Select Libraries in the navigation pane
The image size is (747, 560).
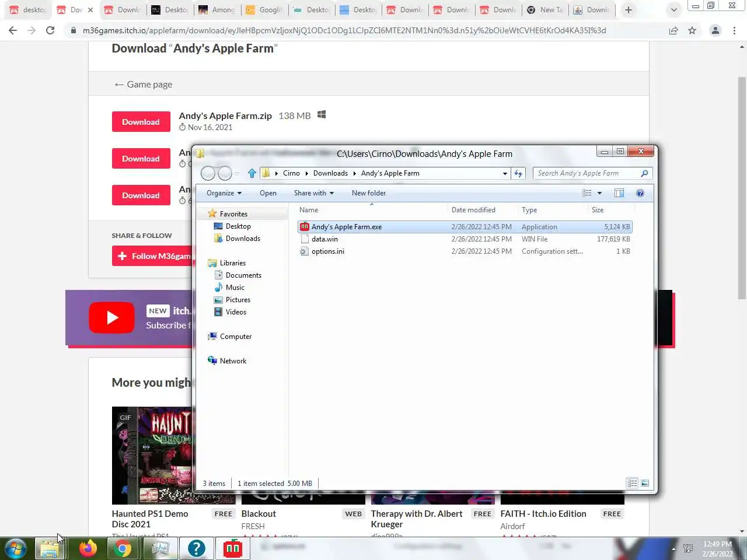pos(232,263)
